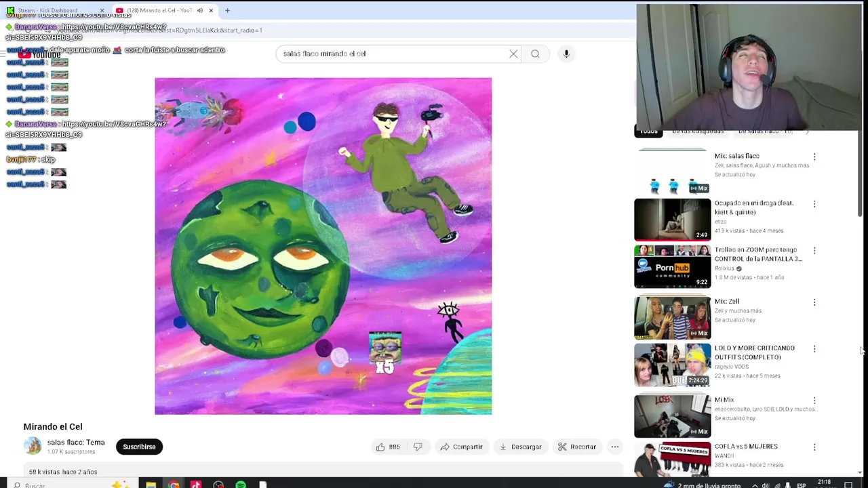Open Chrome from the taskbar
868x488 pixels.
point(174,485)
